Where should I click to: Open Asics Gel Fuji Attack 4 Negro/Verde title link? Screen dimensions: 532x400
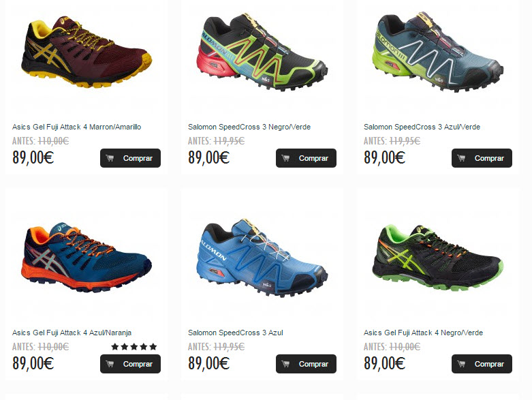coord(424,333)
